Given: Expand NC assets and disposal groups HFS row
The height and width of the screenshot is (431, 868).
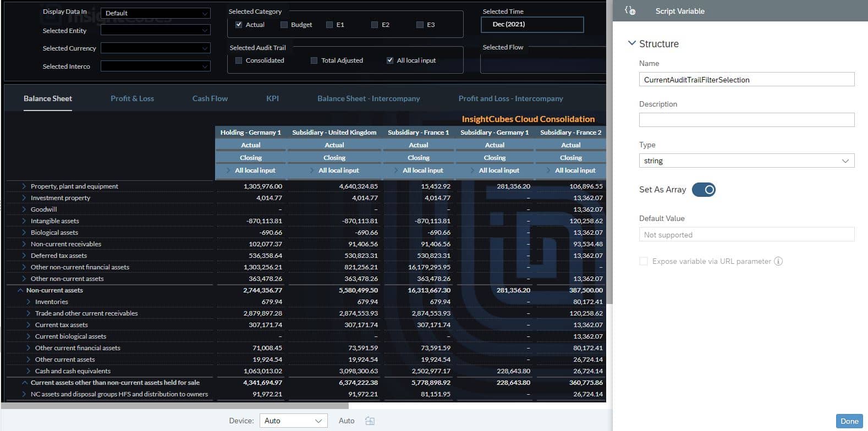Looking at the screenshot, I should pyautogui.click(x=24, y=394).
